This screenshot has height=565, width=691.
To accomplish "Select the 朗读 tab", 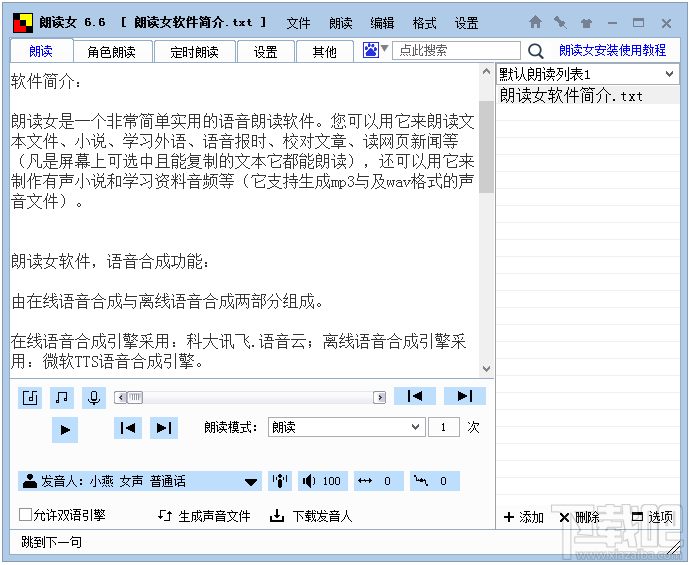I will point(41,51).
